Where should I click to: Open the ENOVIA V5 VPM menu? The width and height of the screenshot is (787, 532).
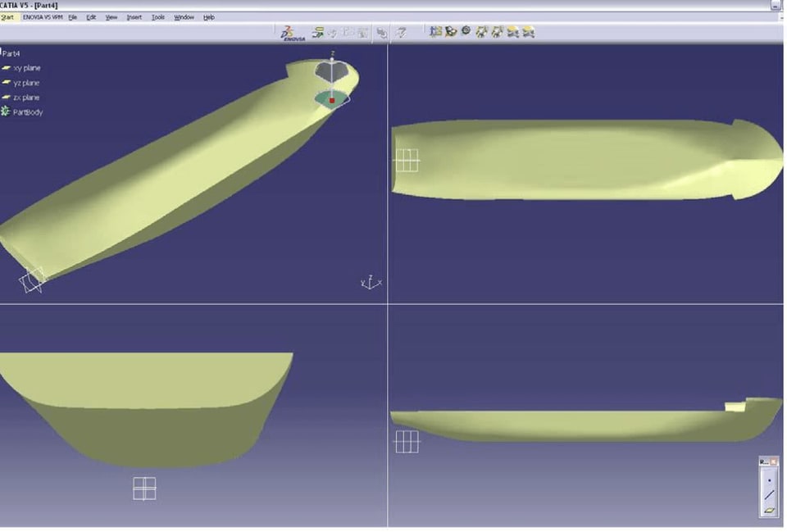[x=43, y=17]
